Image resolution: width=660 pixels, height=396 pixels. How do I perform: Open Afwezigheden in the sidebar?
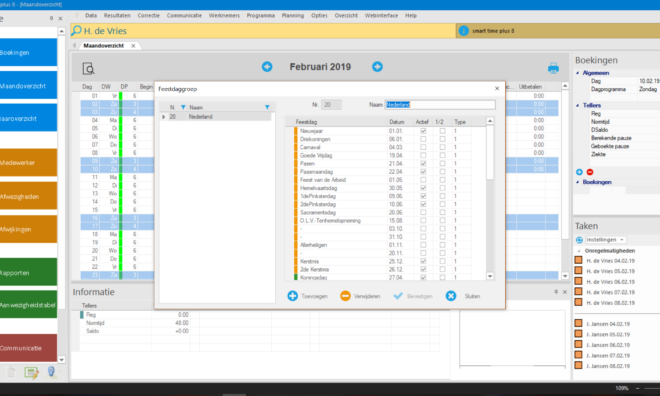coord(28,196)
